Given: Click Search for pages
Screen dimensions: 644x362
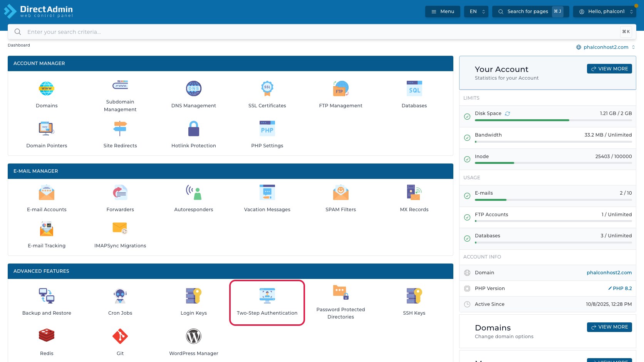Looking at the screenshot, I should coord(531,12).
